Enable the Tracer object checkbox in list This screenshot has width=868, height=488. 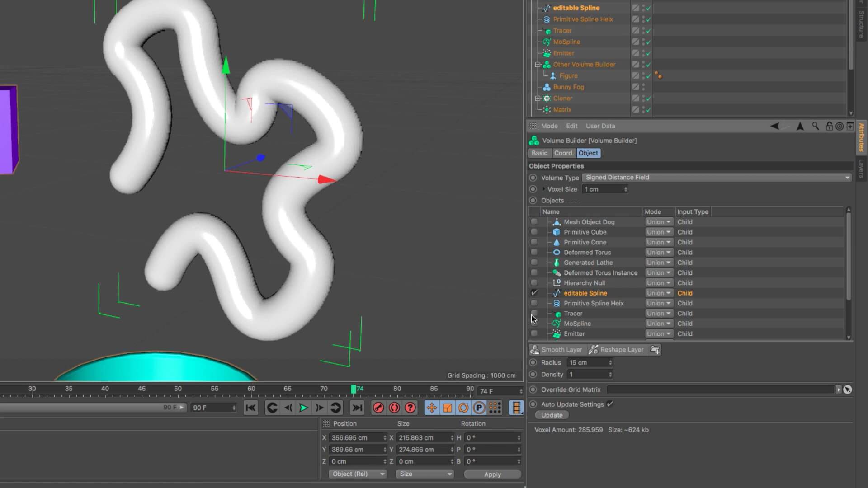tap(534, 313)
